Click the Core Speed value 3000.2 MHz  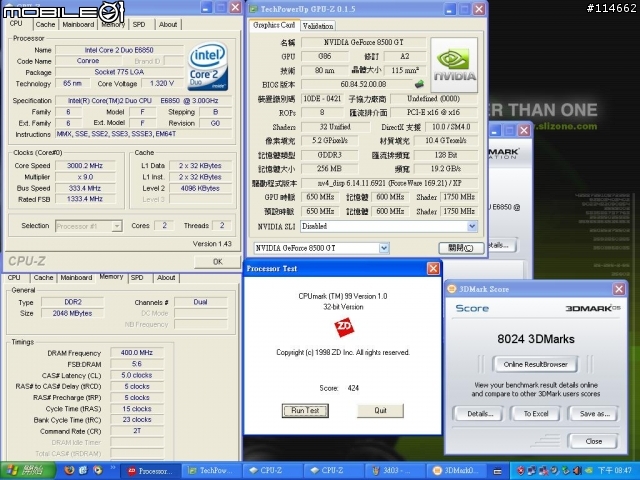pos(85,166)
